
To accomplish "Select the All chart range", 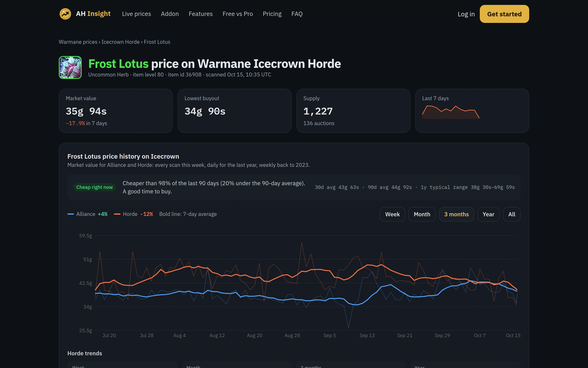I will pos(512,214).
